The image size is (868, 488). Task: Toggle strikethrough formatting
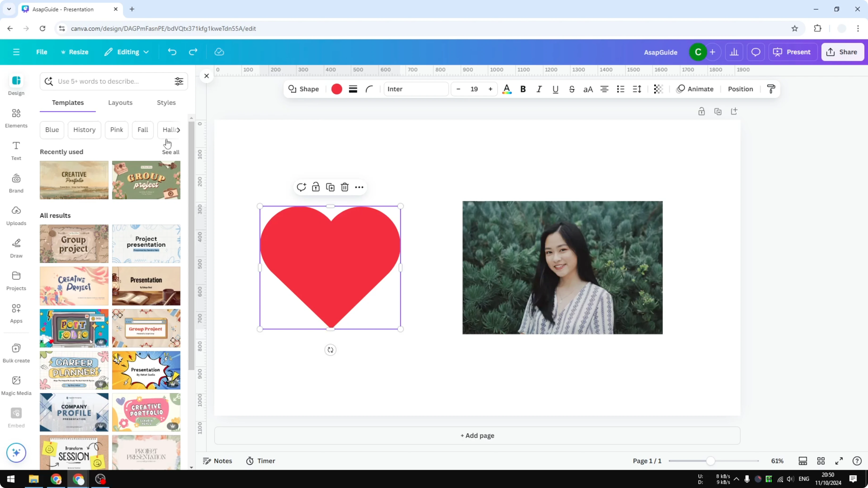[572, 89]
